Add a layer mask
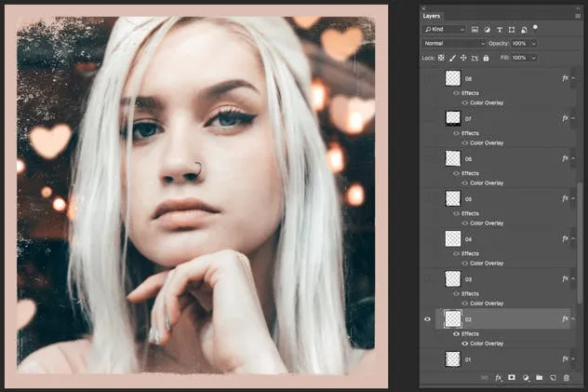This screenshot has width=588, height=392. click(x=512, y=378)
